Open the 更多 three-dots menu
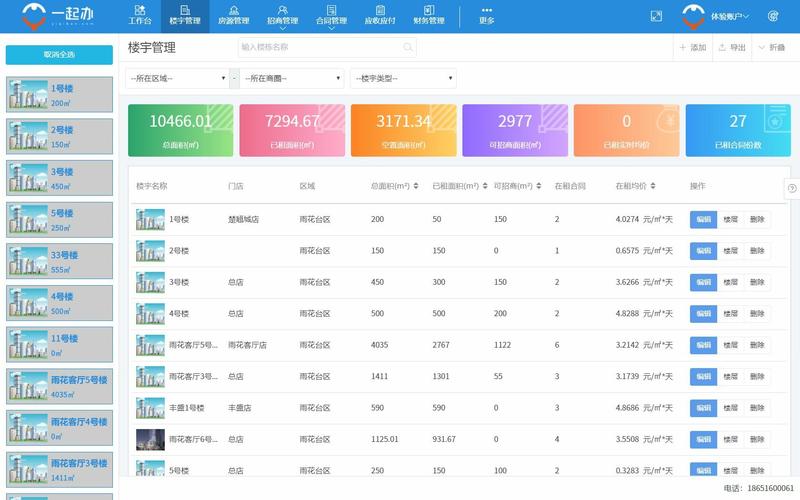Image resolution: width=800 pixels, height=500 pixels. 486,15
